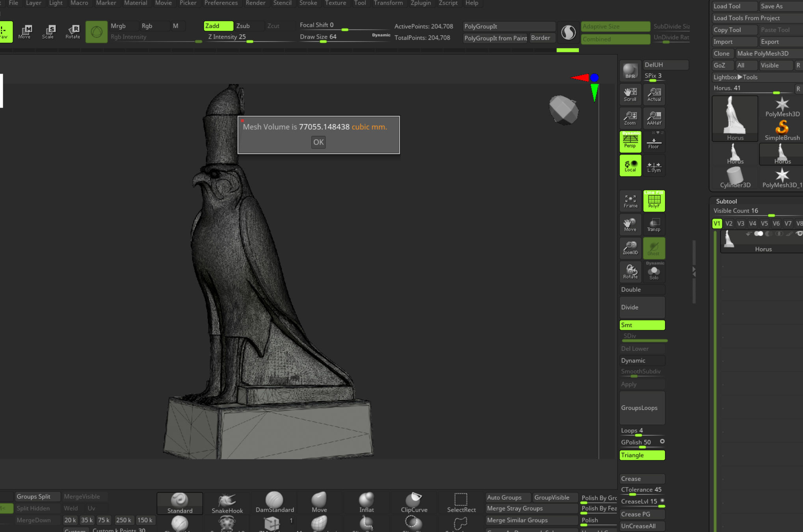The height and width of the screenshot is (532, 803).
Task: Select the SnakeHook brush
Action: pyautogui.click(x=227, y=503)
